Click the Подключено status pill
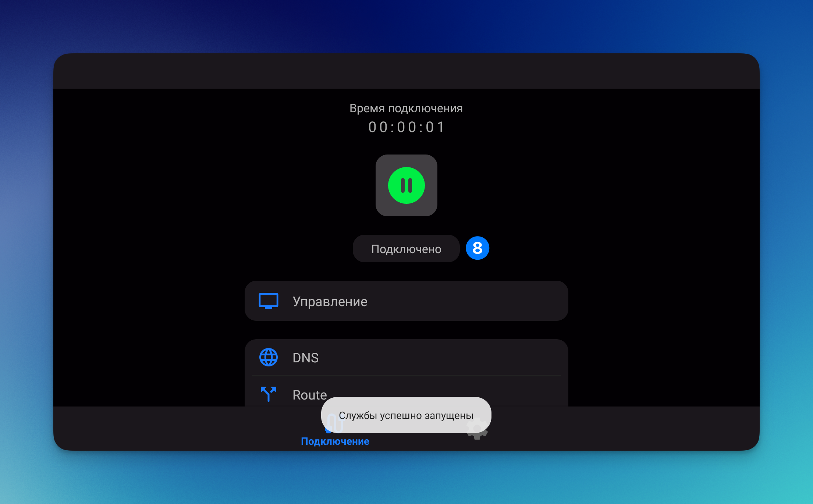This screenshot has width=813, height=504. tap(406, 249)
